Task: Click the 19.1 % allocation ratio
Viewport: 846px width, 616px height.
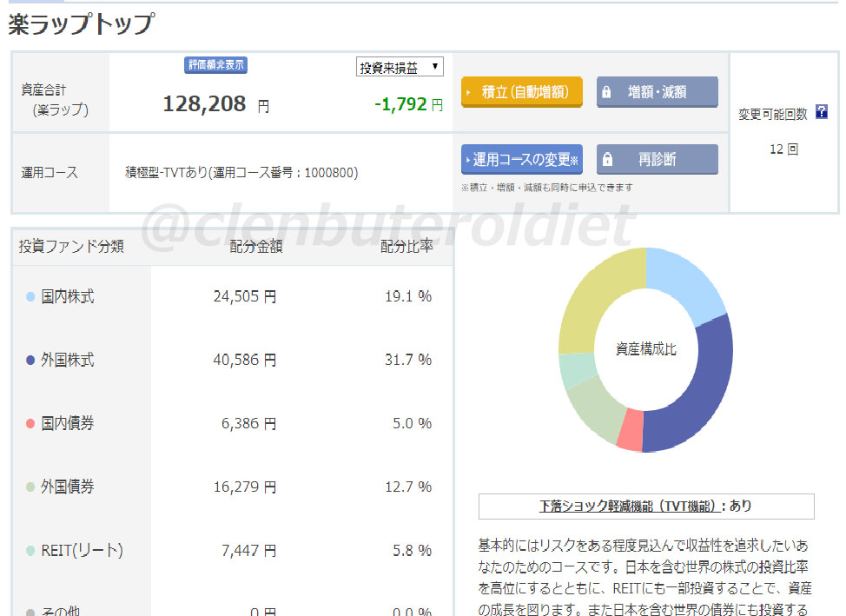Action: [x=408, y=296]
